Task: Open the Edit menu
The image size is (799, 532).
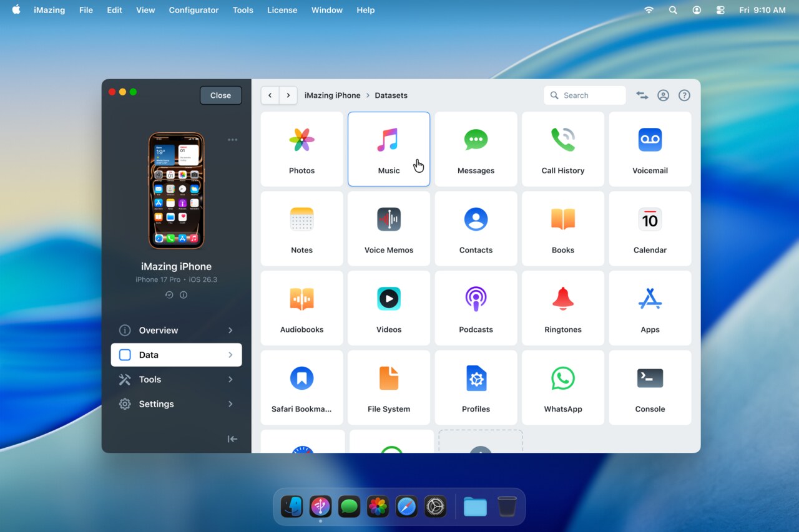Action: click(114, 10)
